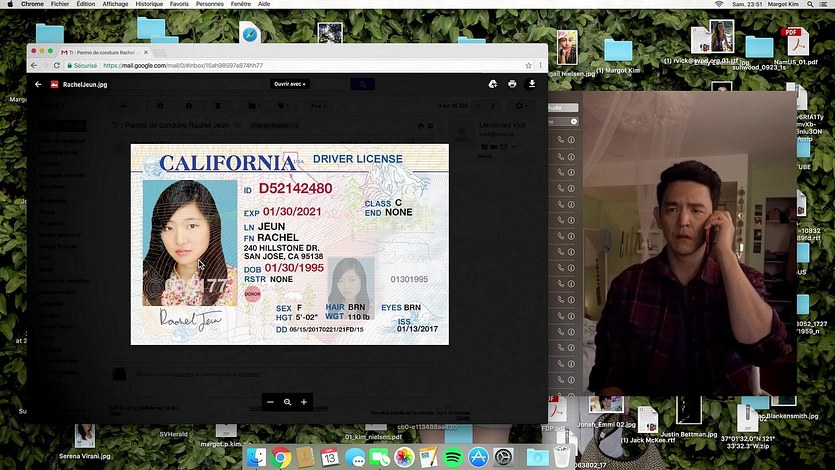Click the back arrow in the image viewer
835x470 pixels.
[x=39, y=85]
